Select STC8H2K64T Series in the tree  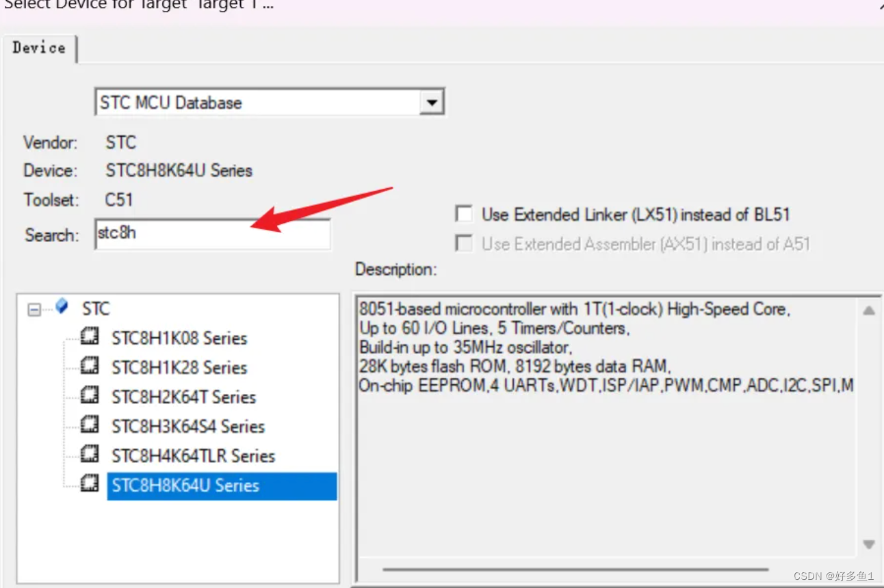(184, 397)
